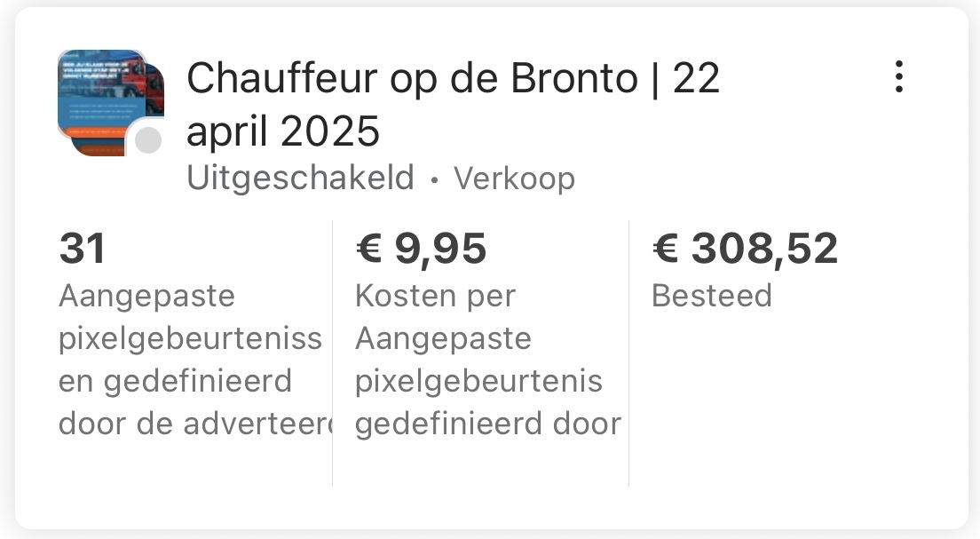The height and width of the screenshot is (539, 980).
Task: Click the empty area below "Besteed"
Action: (x=781, y=400)
